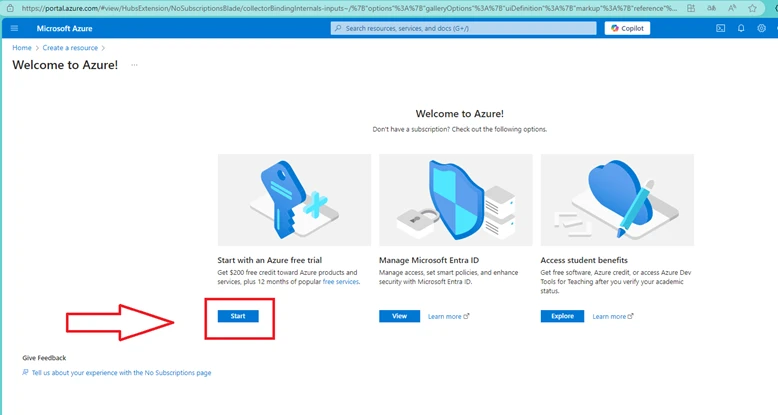The image size is (778, 415).
Task: Select the browser address bar URL
Action: click(x=349, y=8)
